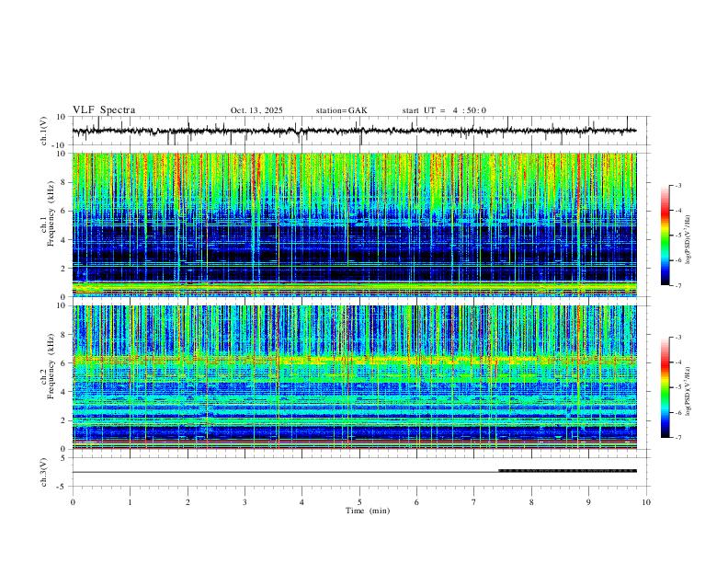Click the "1" tick on the time axis
The width and height of the screenshot is (728, 563).
pyautogui.click(x=130, y=502)
